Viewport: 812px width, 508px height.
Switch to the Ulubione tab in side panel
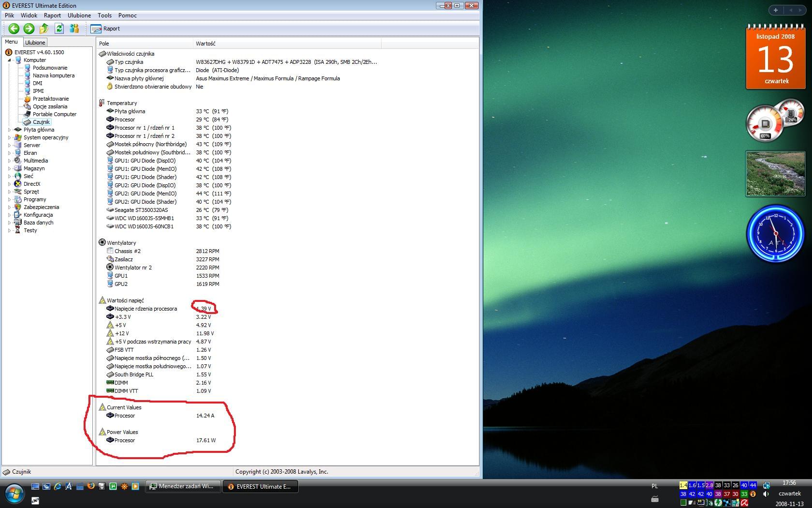point(35,43)
